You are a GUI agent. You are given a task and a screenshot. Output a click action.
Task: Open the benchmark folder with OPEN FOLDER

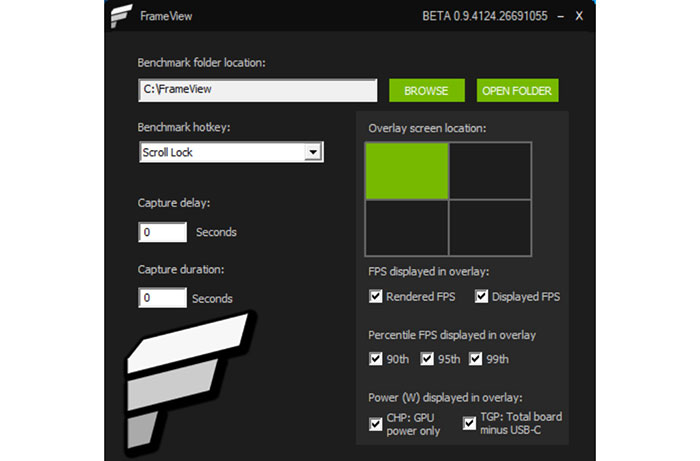[x=517, y=91]
